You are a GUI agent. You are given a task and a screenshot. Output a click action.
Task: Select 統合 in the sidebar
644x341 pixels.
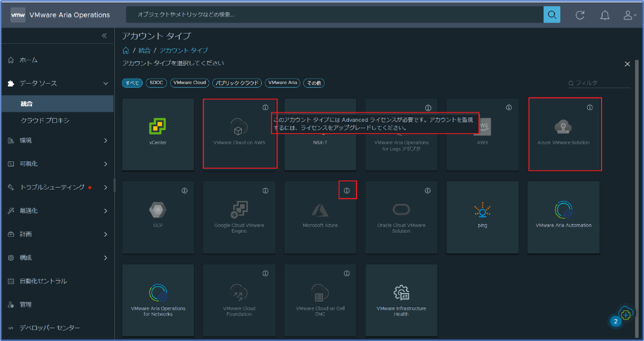[x=57, y=104]
